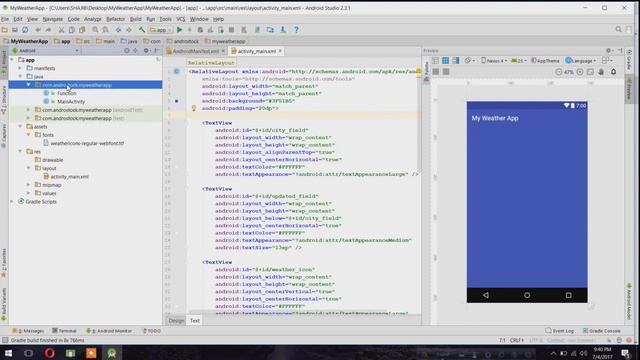Expand the Gradle Scripts node
640x360 pixels.
coord(12,202)
